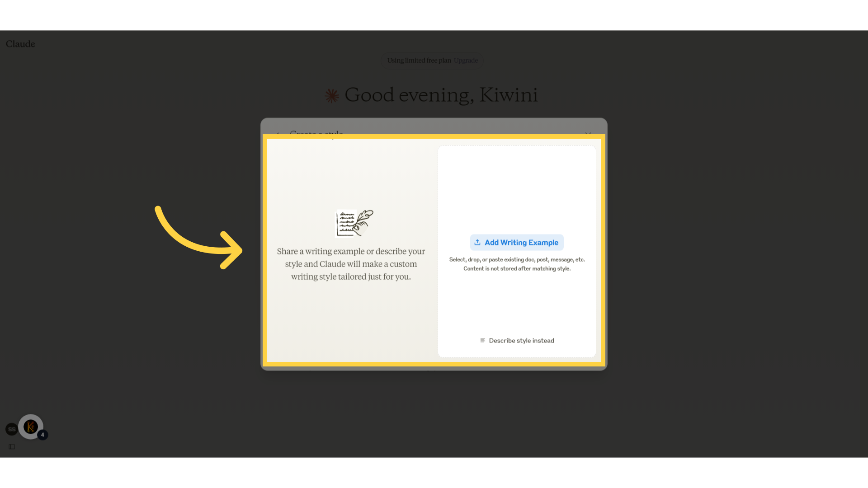Choose Describe style instead

point(517,341)
